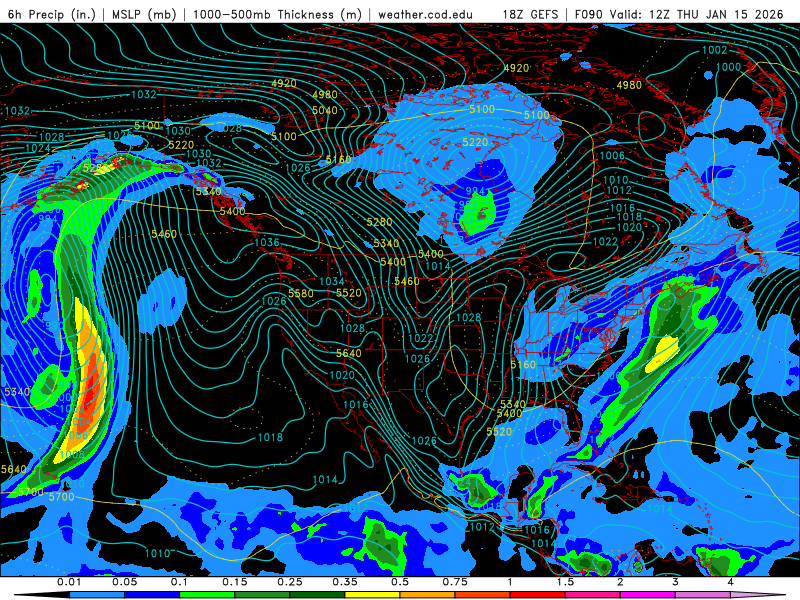Pick the dark green 0.25–0.35 legend swatch
The height and width of the screenshot is (600, 800).
pos(317,595)
